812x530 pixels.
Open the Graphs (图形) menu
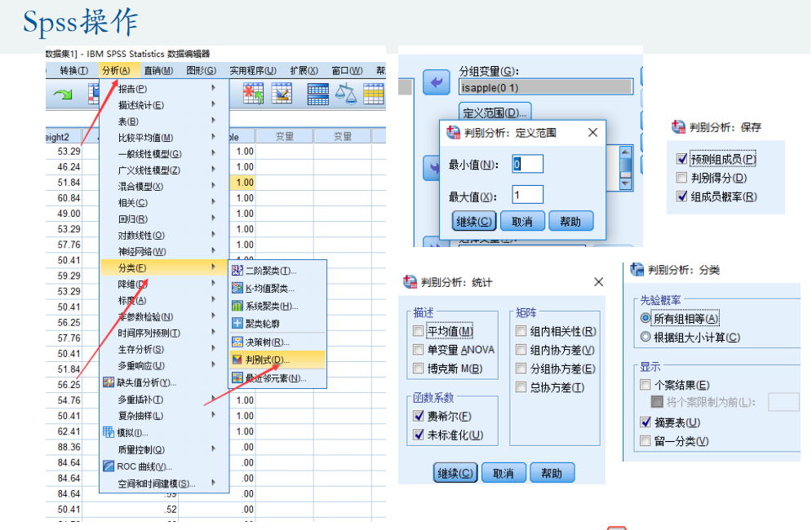coord(202,70)
